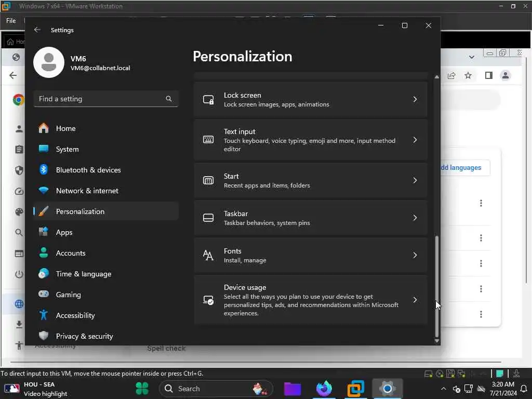Click the Settings page vertical scrollbar thumb
This screenshot has width=532, height=399.
[436, 286]
